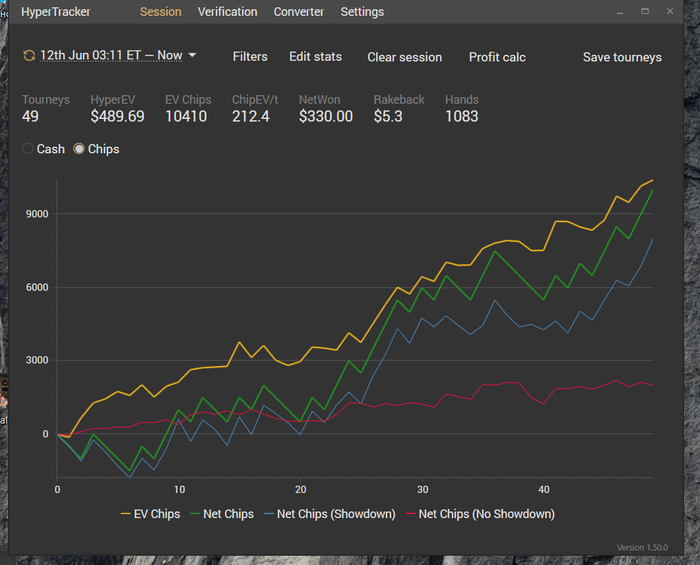700x565 pixels.
Task: Switch to the Session tab
Action: (161, 12)
